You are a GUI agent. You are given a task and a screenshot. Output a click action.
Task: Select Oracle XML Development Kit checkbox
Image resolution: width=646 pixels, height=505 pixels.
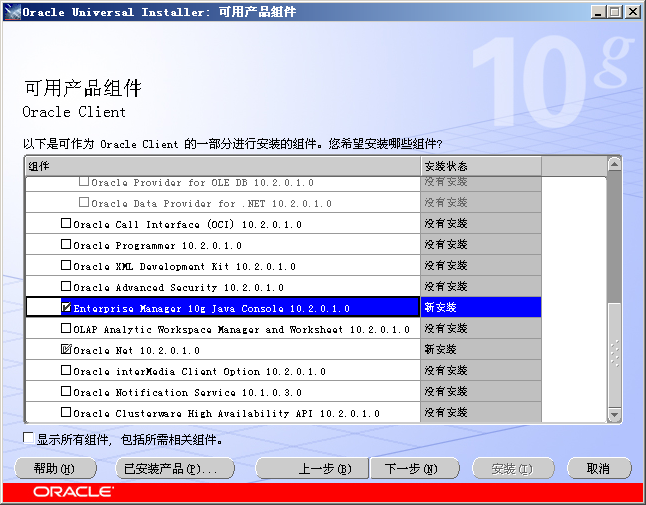(66, 265)
